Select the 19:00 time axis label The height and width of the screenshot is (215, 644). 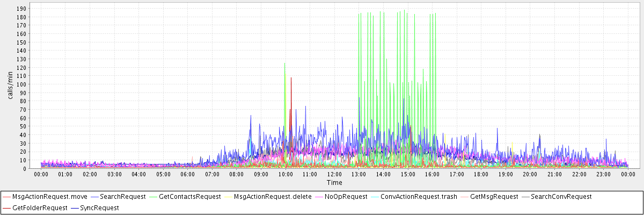pos(505,174)
